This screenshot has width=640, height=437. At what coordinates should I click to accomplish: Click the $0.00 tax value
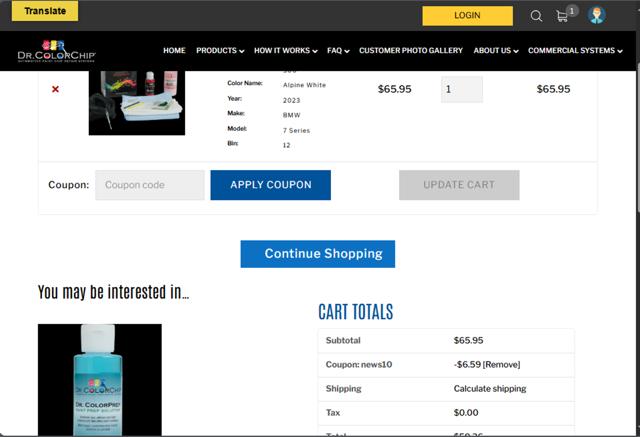(x=466, y=413)
